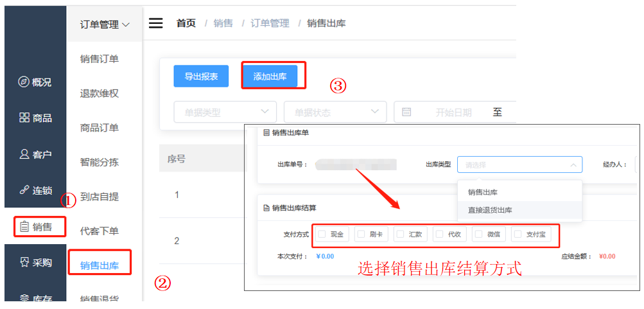Screen dimensions: 644x309
Task: Open the 客户 customers sidebar item
Action: (x=35, y=154)
